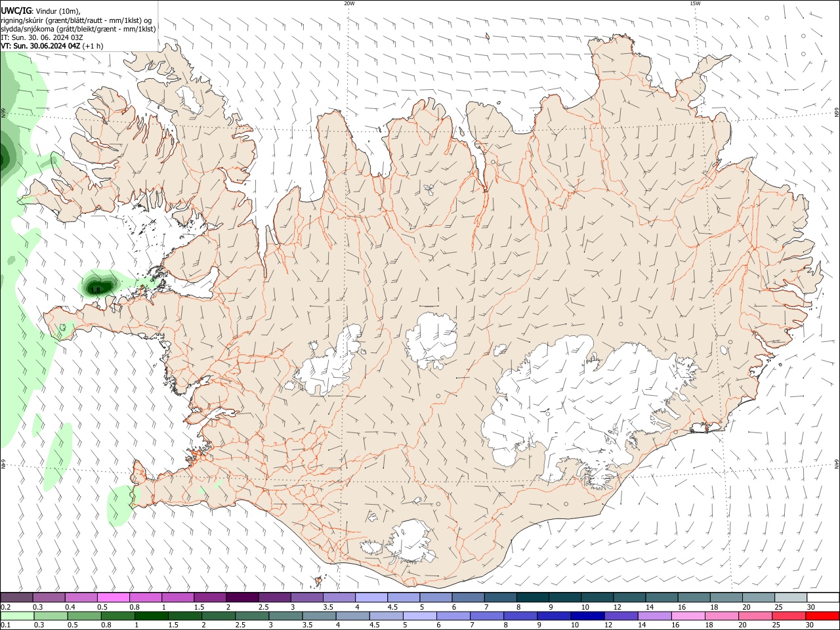
Task: Pick the dark teal swatch labeled 8 in upper legend
Action: tap(534, 598)
